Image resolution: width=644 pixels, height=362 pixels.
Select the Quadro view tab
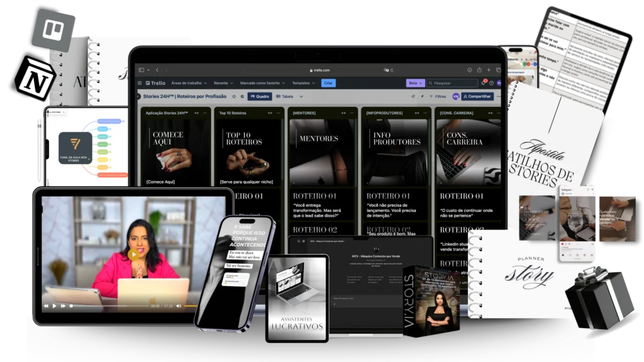(259, 97)
